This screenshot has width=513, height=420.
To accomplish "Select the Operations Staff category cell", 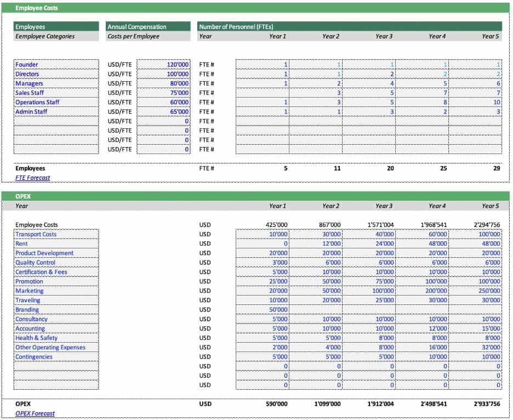I will pos(56,102).
